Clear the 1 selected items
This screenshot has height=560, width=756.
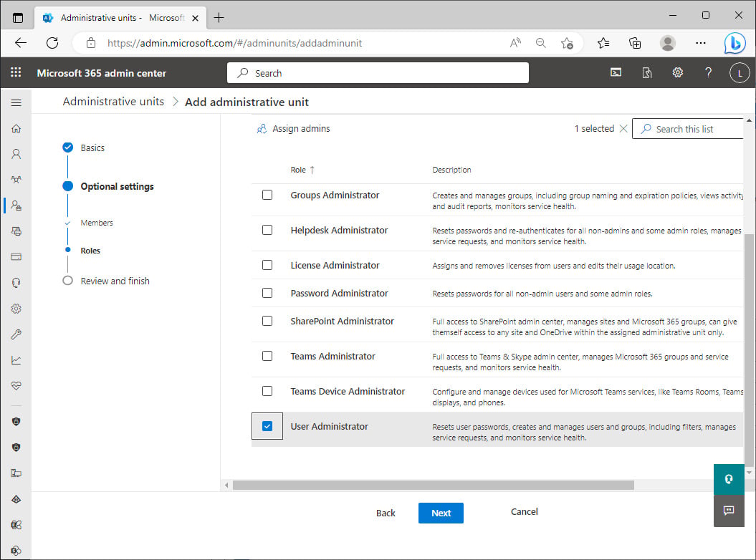point(623,129)
